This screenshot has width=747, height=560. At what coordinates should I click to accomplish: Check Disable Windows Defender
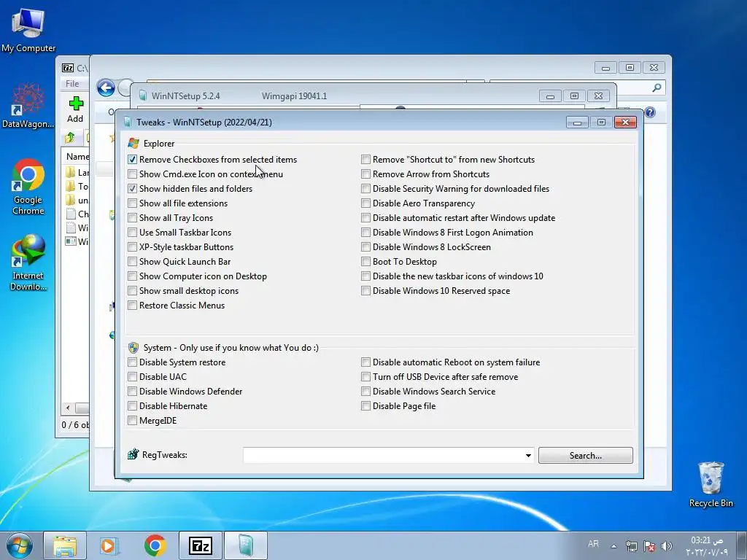pyautogui.click(x=133, y=392)
